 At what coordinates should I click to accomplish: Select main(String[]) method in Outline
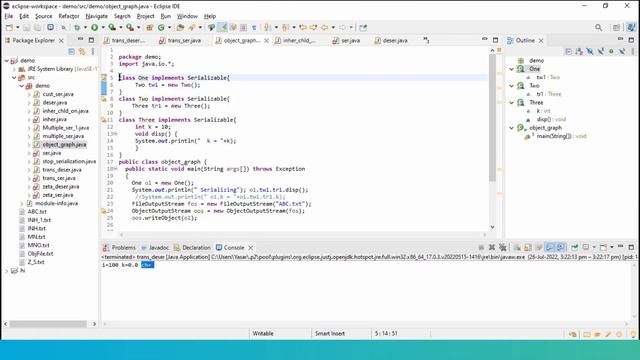tap(561, 136)
